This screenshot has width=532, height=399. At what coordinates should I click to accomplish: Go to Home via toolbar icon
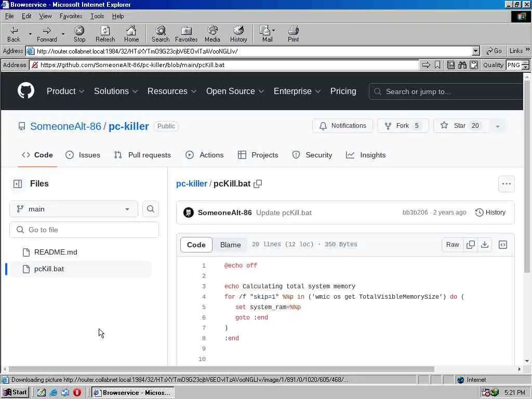(x=131, y=34)
